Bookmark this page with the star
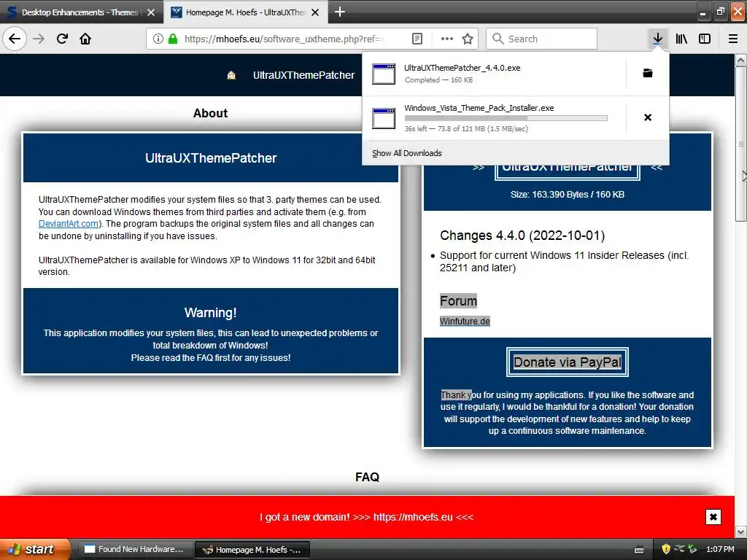 tap(468, 39)
